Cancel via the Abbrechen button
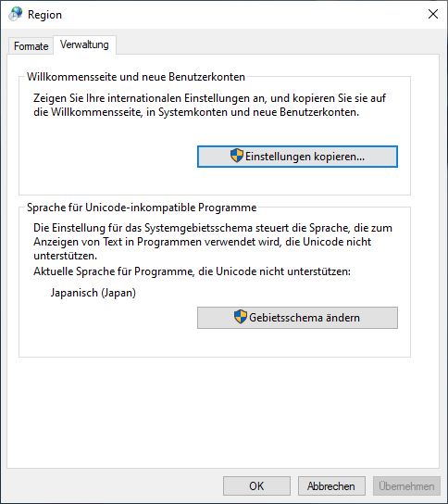 pyautogui.click(x=331, y=486)
